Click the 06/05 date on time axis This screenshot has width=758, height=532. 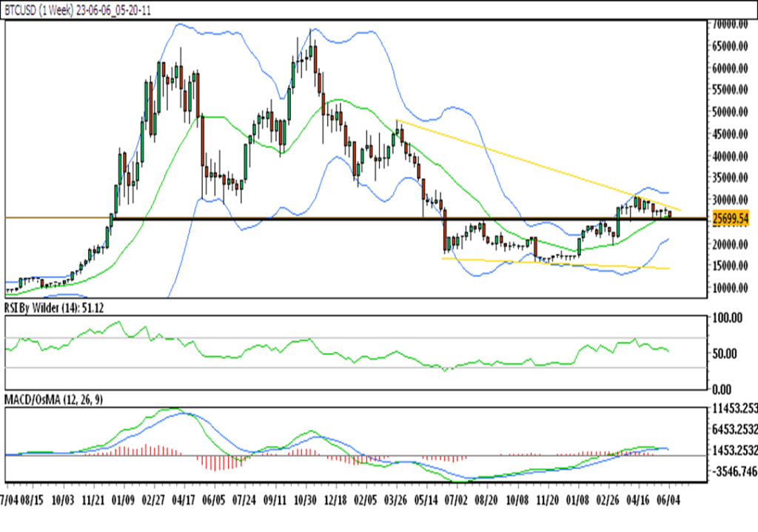[x=214, y=500]
